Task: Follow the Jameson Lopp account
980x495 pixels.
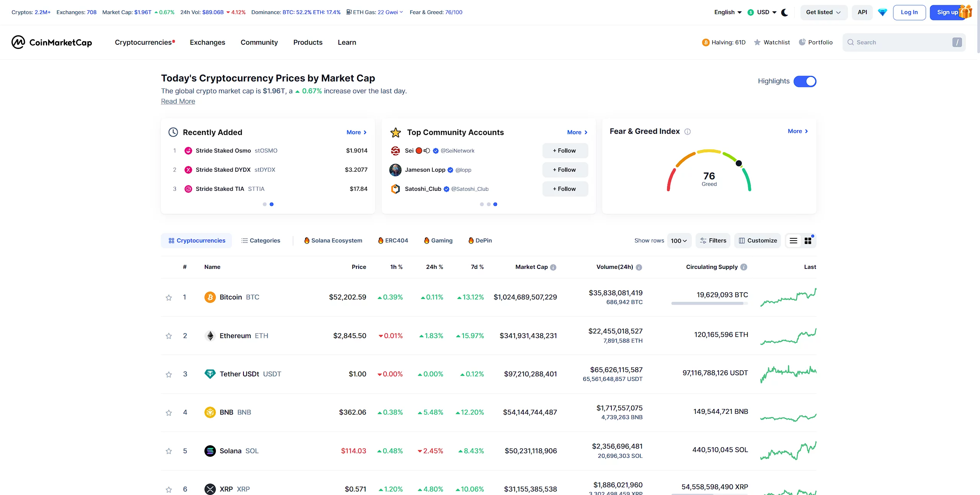Action: click(x=565, y=170)
